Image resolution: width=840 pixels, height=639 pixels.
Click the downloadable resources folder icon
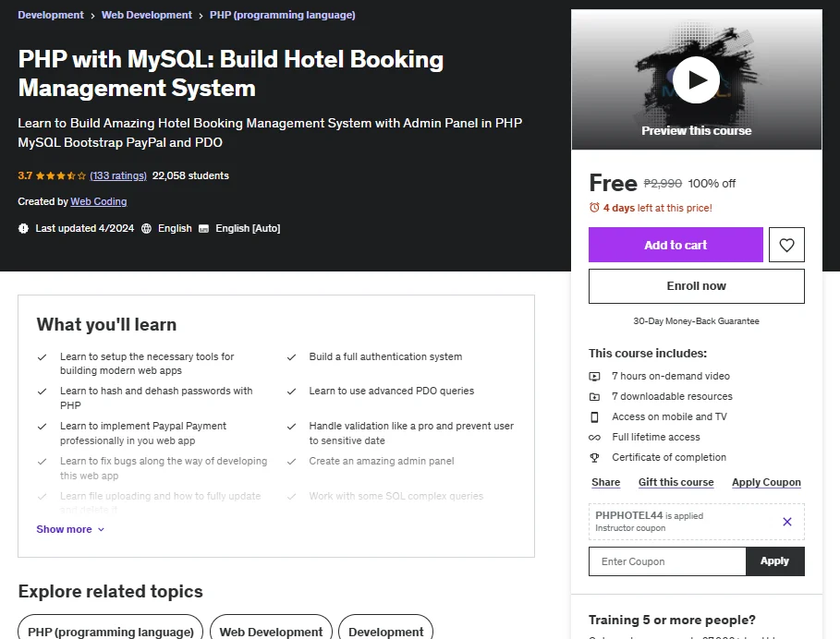pos(594,396)
